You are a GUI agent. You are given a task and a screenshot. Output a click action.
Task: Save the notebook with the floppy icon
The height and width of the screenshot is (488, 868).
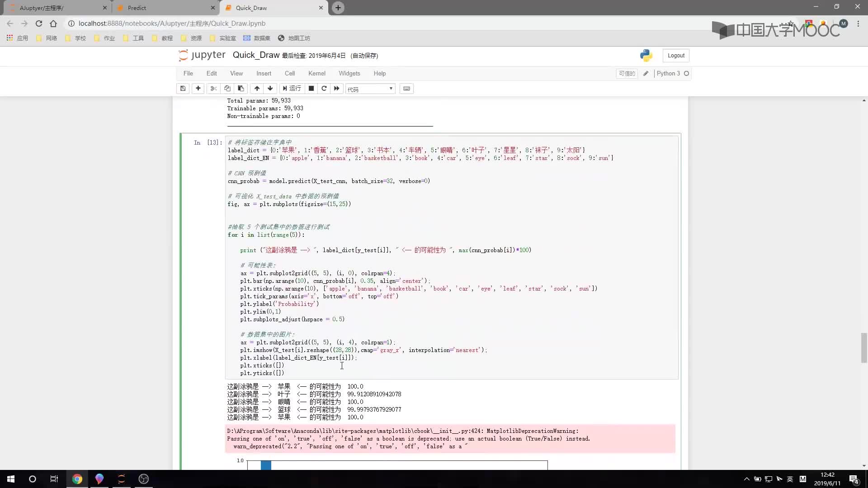click(183, 89)
